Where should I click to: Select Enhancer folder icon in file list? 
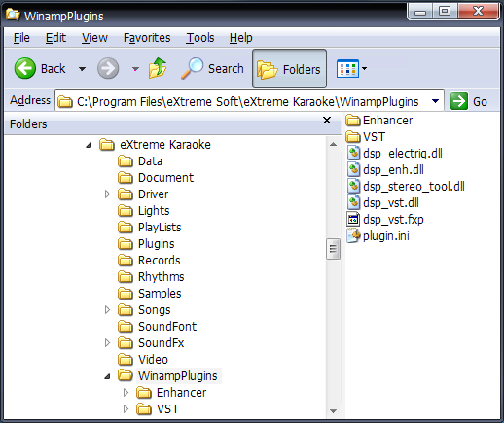point(353,121)
